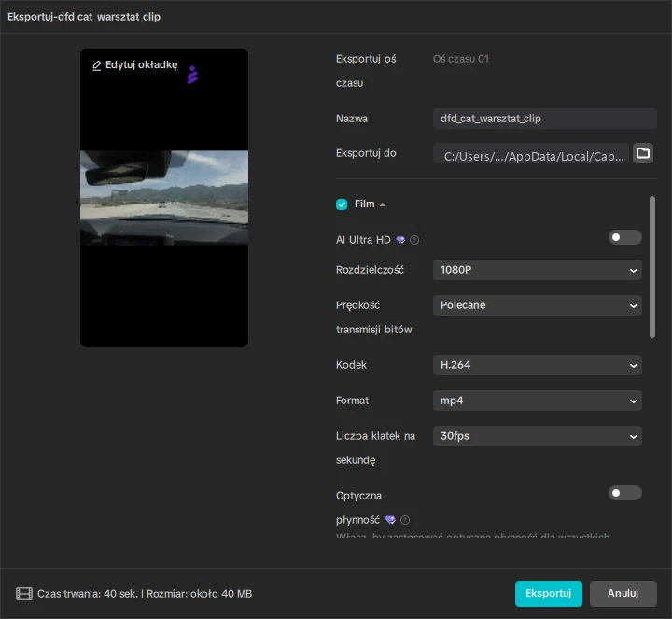
Task: Open the Kodek H.264 dropdown
Action: (537, 365)
